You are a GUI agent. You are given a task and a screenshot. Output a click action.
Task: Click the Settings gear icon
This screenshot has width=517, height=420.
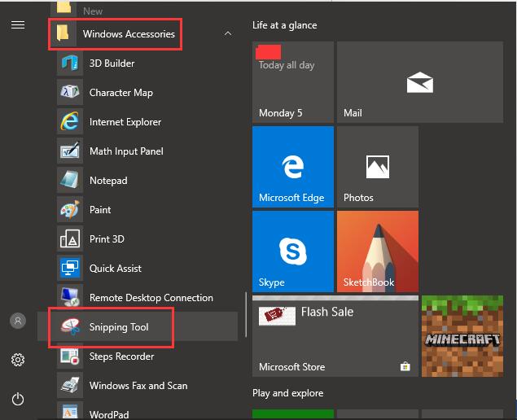(18, 360)
